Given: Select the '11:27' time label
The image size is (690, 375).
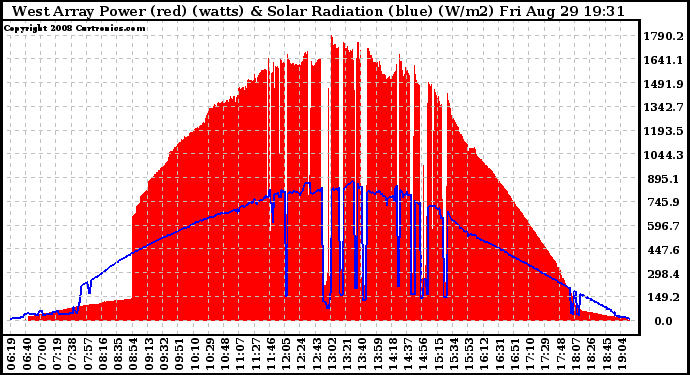Looking at the screenshot, I should (x=255, y=354).
